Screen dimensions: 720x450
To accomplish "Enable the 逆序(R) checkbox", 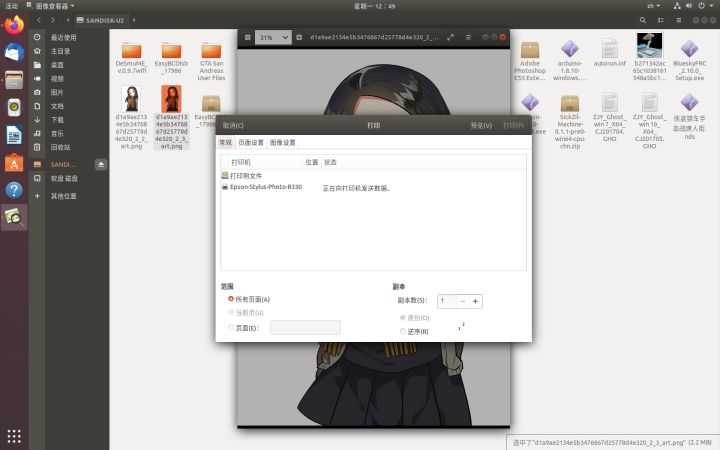I will pyautogui.click(x=403, y=331).
